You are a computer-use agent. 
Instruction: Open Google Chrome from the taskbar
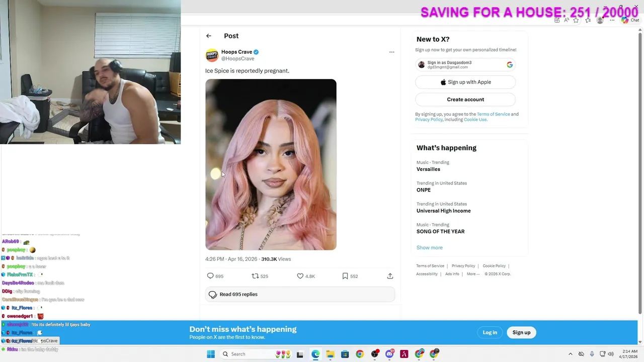[360, 354]
